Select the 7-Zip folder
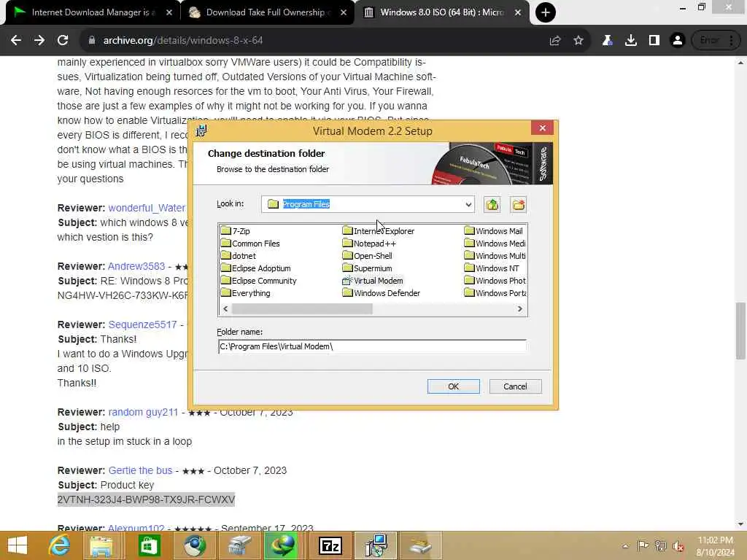 click(236, 231)
